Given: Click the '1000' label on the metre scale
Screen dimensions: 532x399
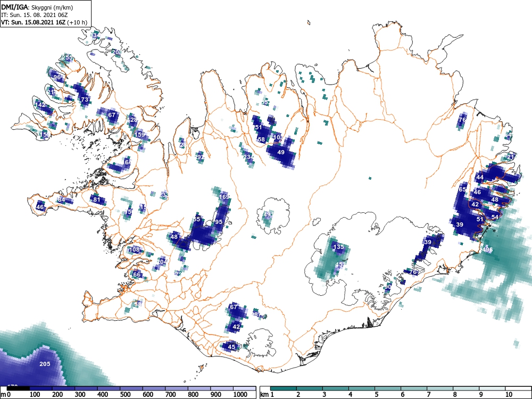Looking at the screenshot, I should pos(240,395).
